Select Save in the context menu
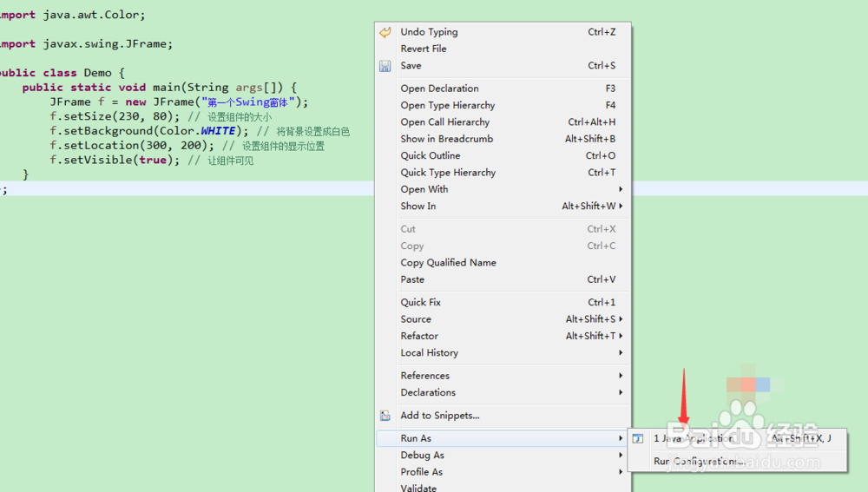This screenshot has height=492, width=868. click(x=503, y=65)
